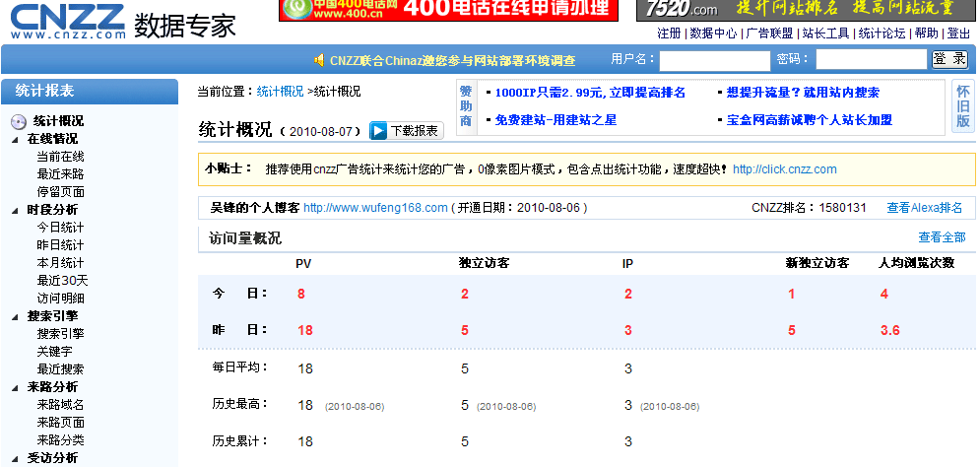Click the 7520.com banner ad
Image resolution: width=980 pixels, height=467 pixels.
pos(806,10)
